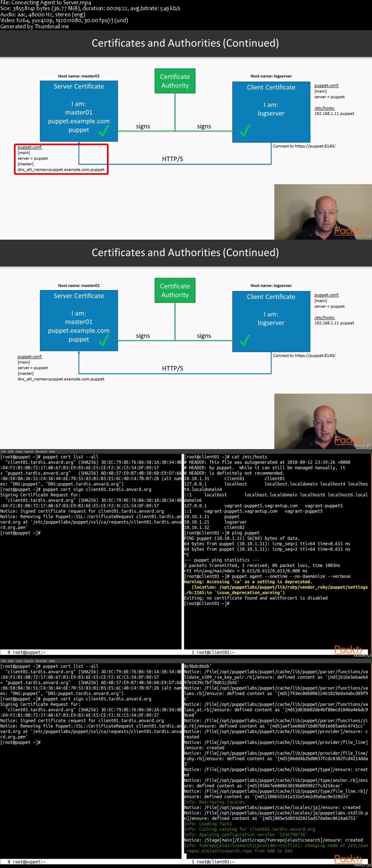Click the presenter webcam in the 00:03:48 slide
The width and height of the screenshot is (372, 868).
323,421
